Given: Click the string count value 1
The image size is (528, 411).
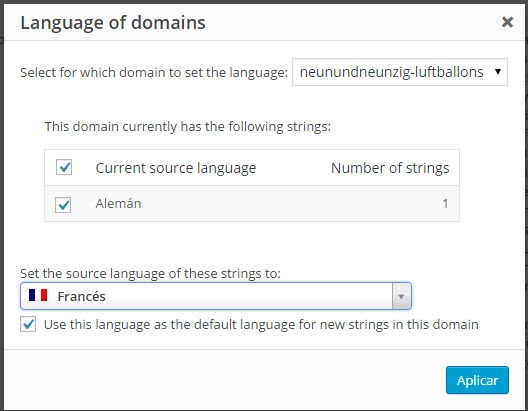Looking at the screenshot, I should [445, 204].
